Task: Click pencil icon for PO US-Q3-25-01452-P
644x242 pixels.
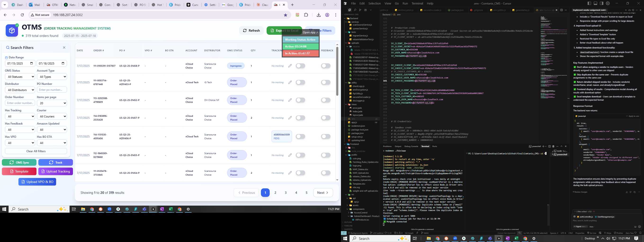Action: pyautogui.click(x=290, y=100)
